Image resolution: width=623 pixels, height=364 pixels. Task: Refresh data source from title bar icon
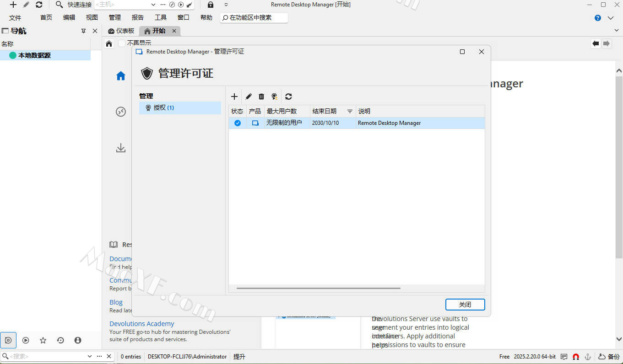coord(39,5)
